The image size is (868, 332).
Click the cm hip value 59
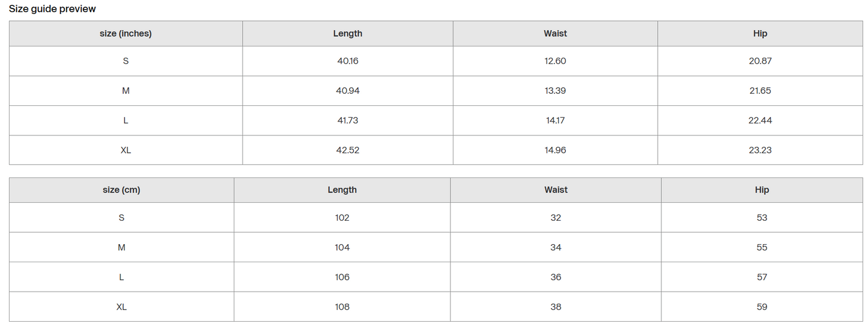pos(762,307)
